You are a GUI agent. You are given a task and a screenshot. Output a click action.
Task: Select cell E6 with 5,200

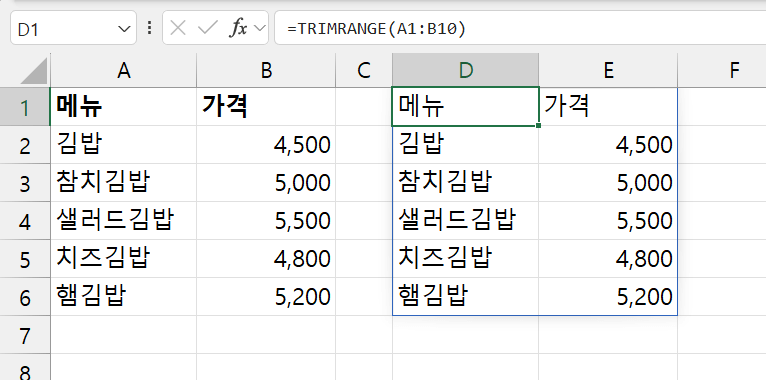(x=608, y=297)
